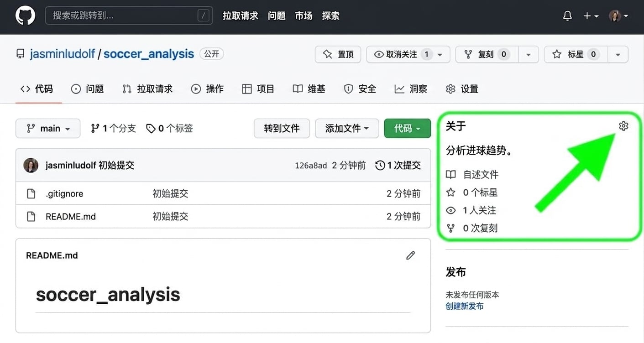Expand the arrow next to 标星

coord(618,54)
